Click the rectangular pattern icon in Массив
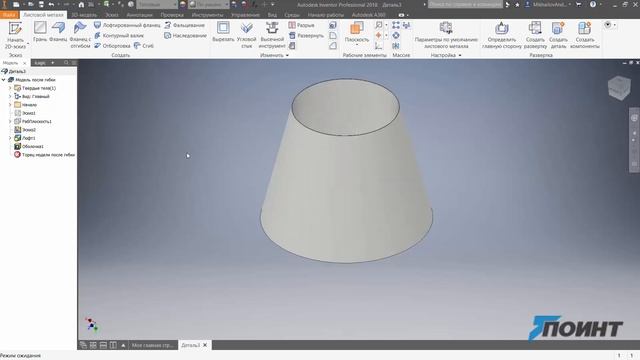This screenshot has height=360, width=640. pyautogui.click(x=396, y=25)
